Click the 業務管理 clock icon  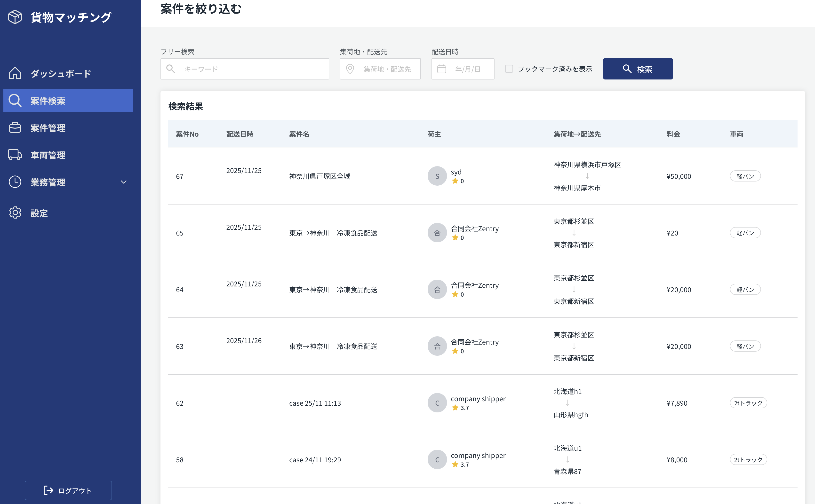(x=15, y=182)
